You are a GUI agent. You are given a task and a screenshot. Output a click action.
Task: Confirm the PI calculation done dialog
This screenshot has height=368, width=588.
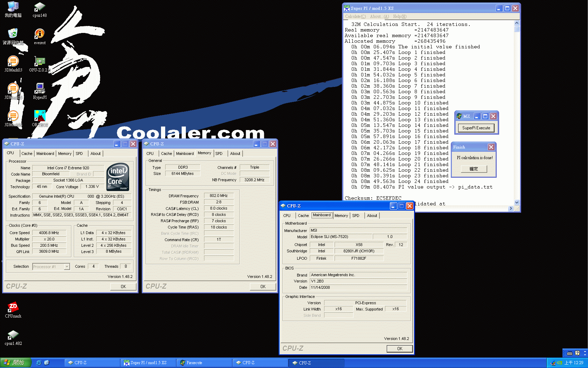coord(474,169)
